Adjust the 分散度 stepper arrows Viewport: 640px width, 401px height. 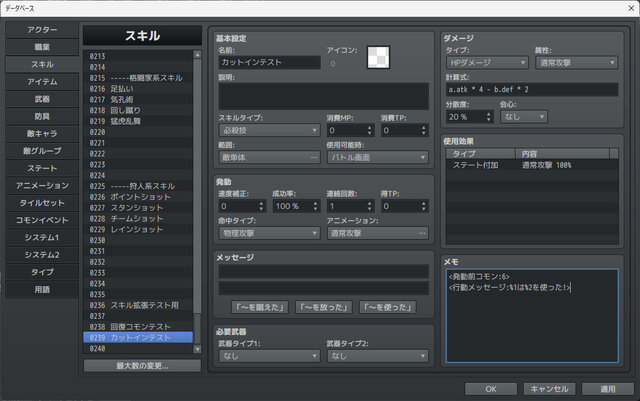(489, 117)
